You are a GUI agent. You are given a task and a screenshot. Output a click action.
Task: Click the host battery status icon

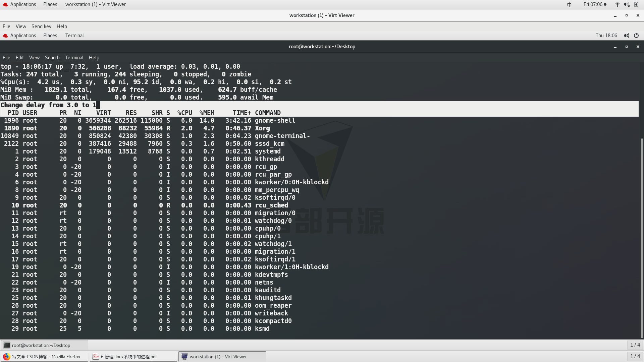coord(636,4)
